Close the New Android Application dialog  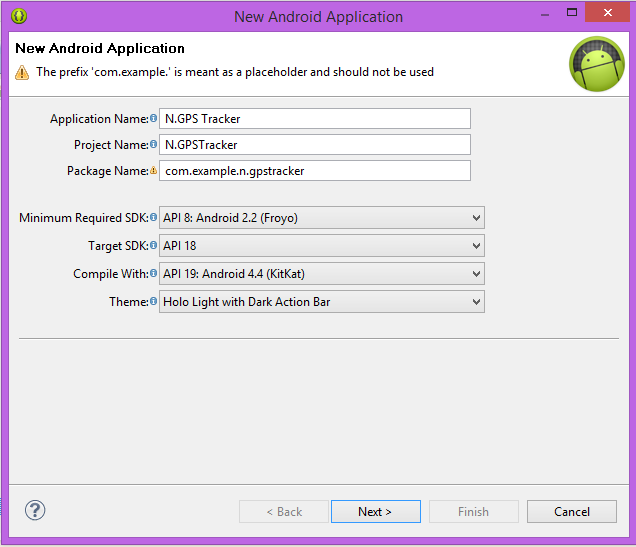607,13
